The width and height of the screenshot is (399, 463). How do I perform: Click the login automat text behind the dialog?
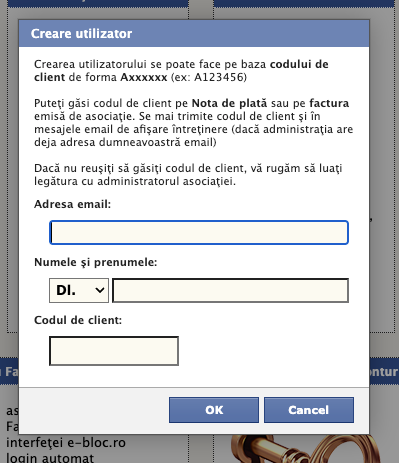click(50, 458)
